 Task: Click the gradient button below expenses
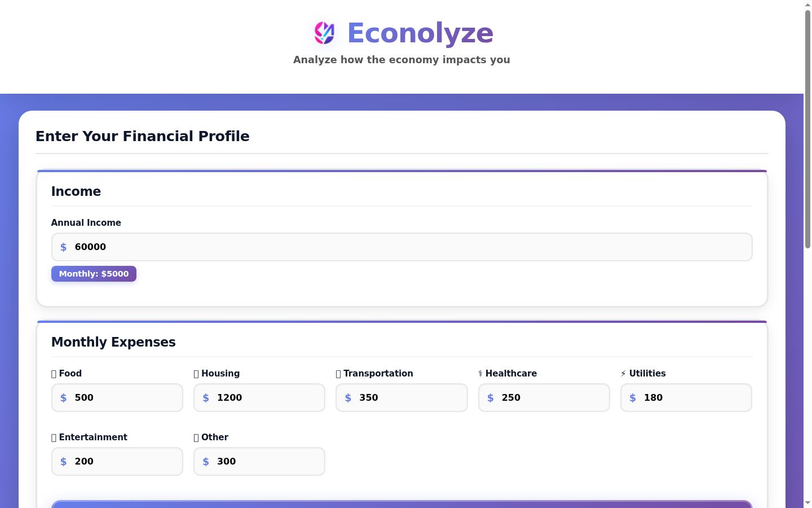pos(402,504)
